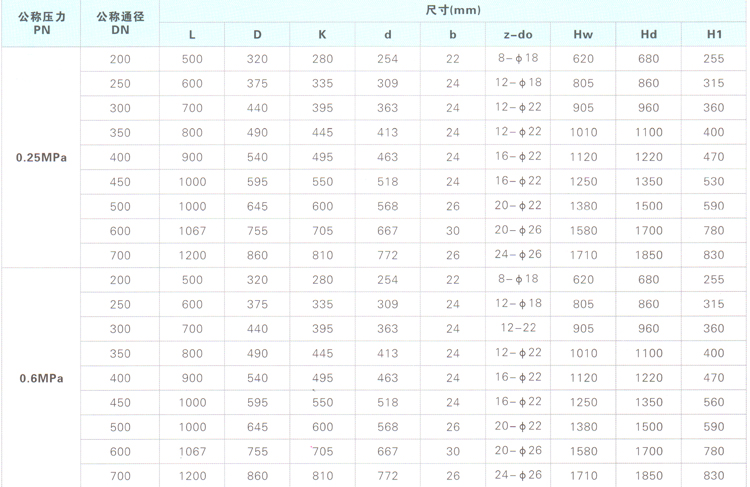Select DN 350 in the 0.25MPa section
Image resolution: width=750 pixels, height=487 pixels.
pyautogui.click(x=120, y=133)
